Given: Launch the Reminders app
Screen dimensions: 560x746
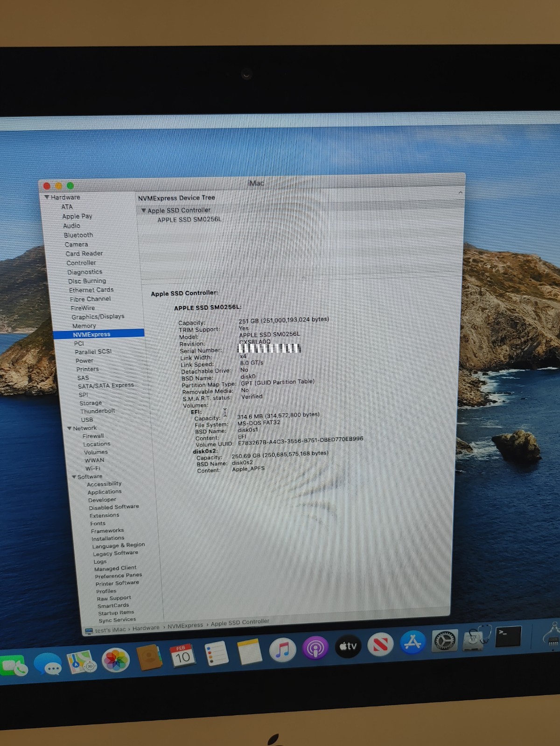Looking at the screenshot, I should pyautogui.click(x=216, y=653).
